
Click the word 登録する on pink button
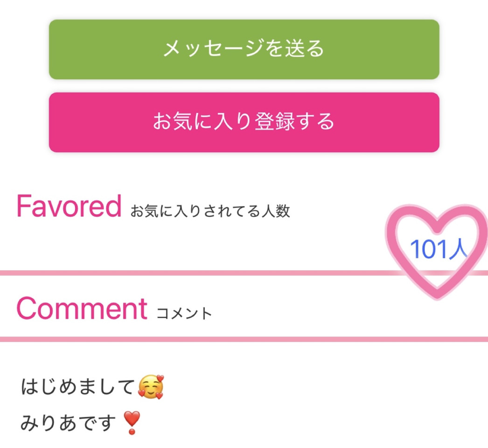[295, 122]
